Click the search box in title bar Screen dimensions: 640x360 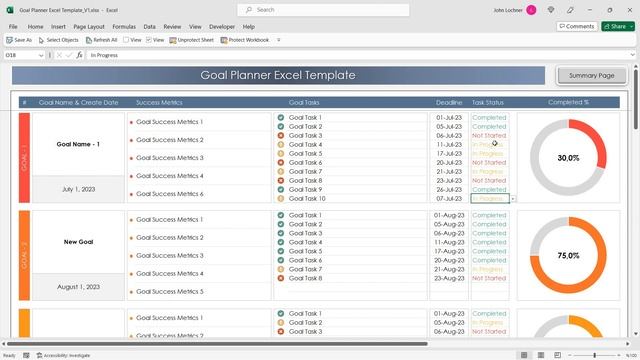[323, 10]
